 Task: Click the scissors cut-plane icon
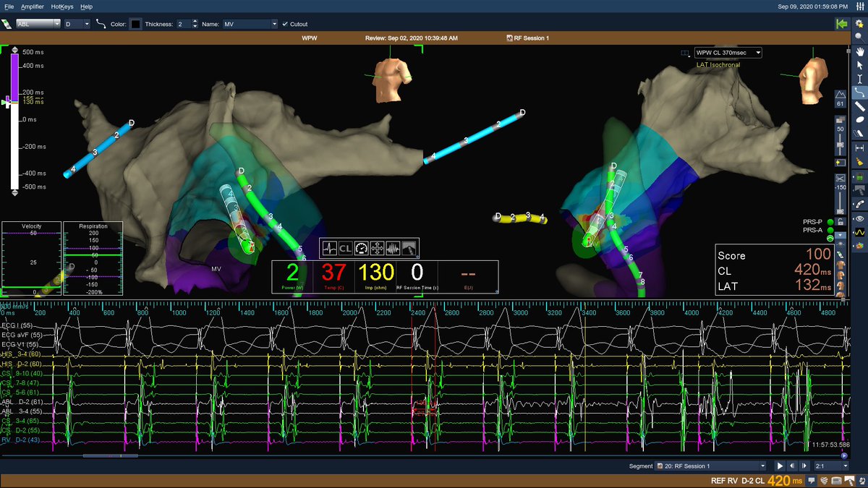coord(840,178)
